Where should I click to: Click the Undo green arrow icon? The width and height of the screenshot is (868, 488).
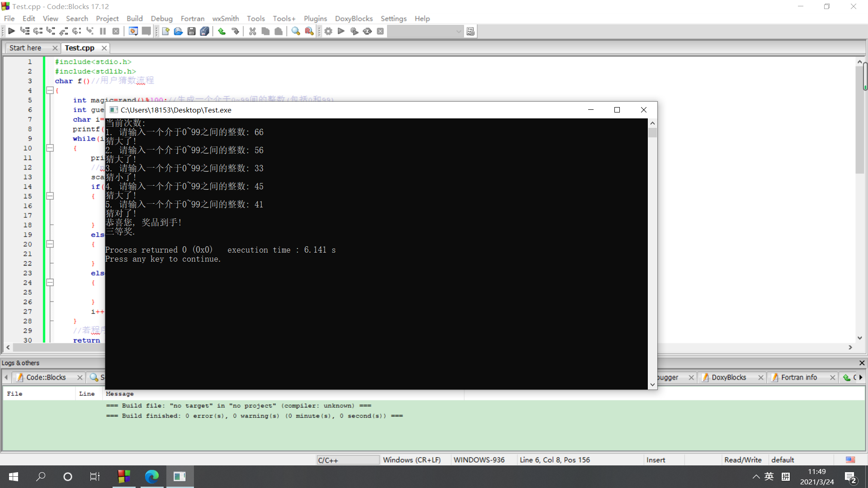(x=222, y=31)
